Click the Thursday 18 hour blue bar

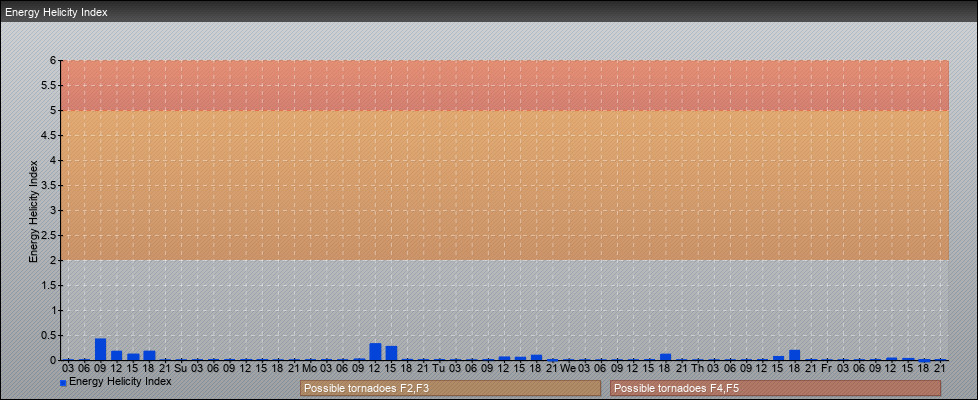(794, 355)
